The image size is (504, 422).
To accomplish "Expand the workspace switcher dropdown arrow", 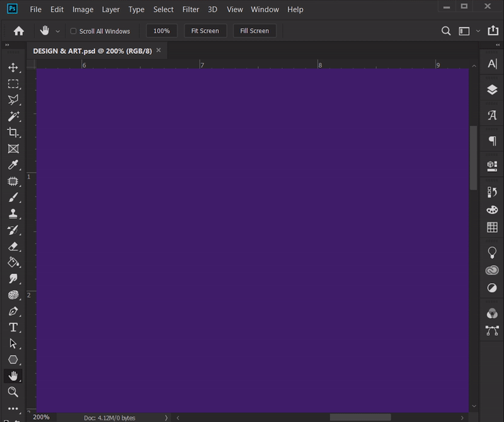I will coord(478,31).
